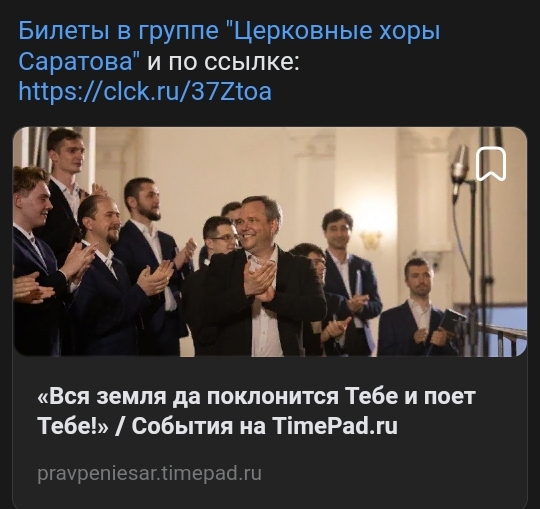Tap the "и по ссылке:" post text
This screenshot has width=540, height=509.
pos(224,62)
